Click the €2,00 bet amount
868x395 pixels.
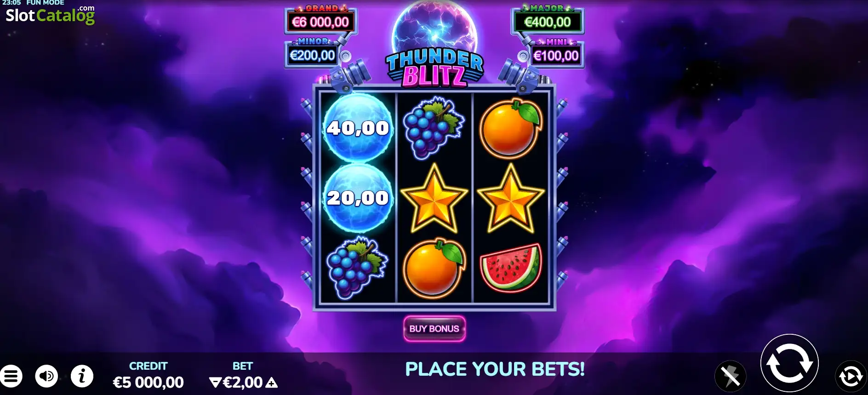coord(243,382)
